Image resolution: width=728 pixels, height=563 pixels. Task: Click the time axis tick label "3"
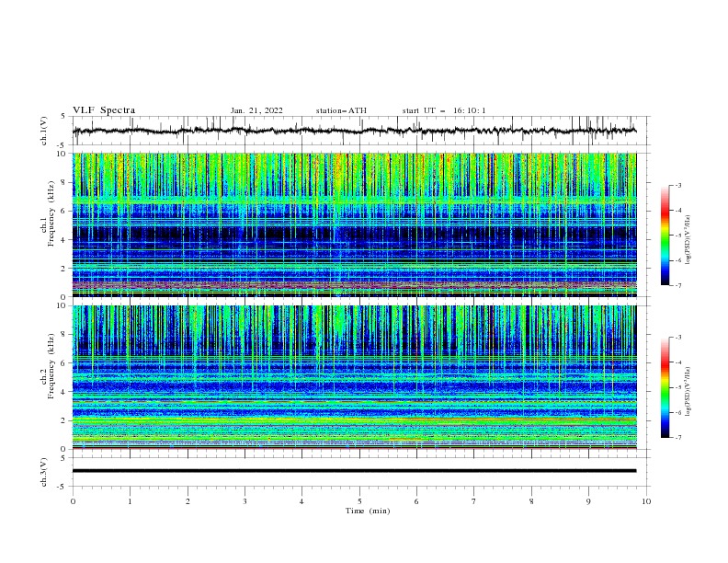(x=245, y=501)
